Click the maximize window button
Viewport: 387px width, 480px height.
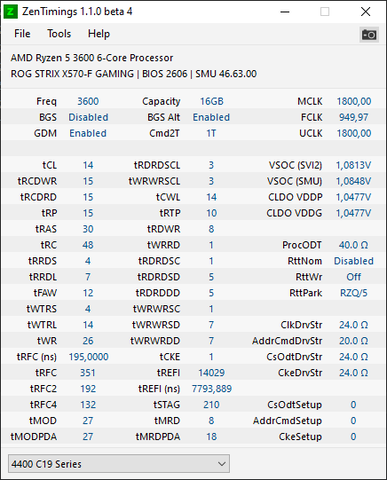click(x=325, y=12)
